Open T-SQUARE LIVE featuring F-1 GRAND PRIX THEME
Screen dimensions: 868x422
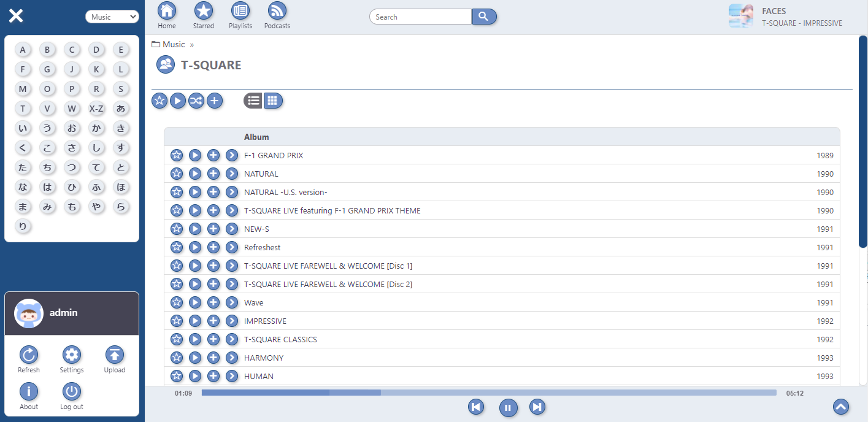pyautogui.click(x=332, y=210)
